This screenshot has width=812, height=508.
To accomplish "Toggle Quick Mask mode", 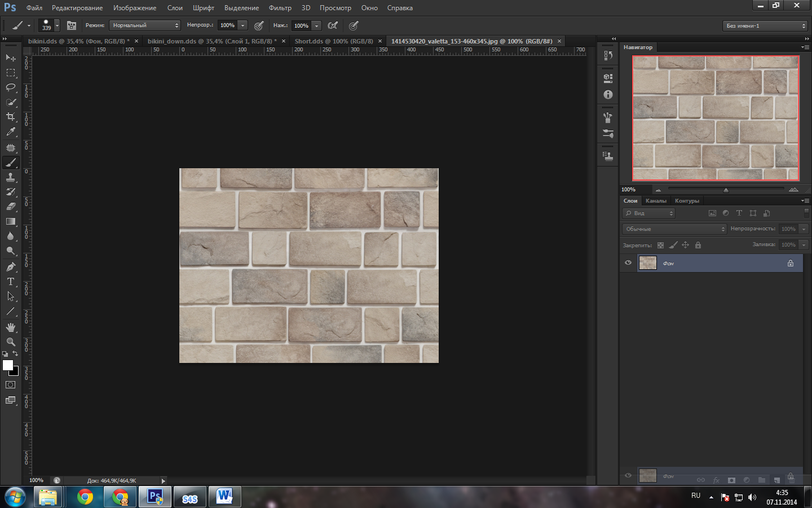I will pyautogui.click(x=11, y=385).
